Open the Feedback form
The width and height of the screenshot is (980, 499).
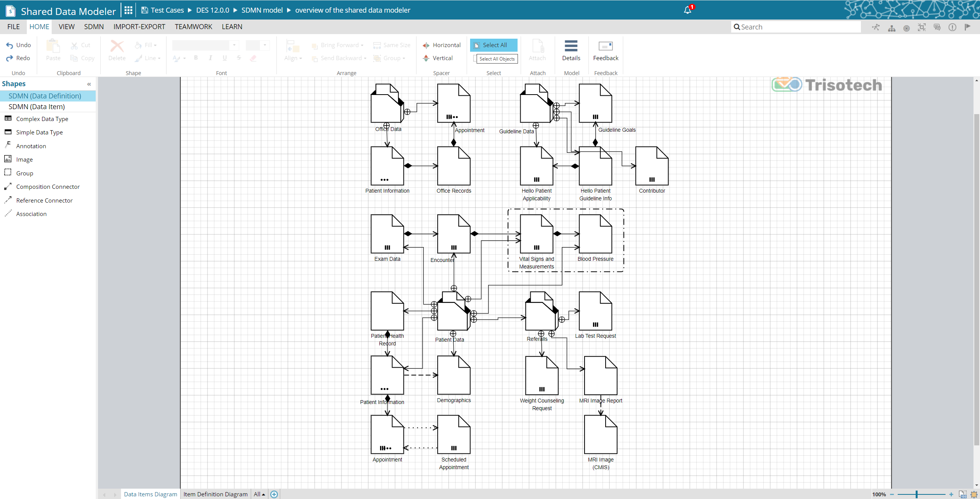coord(606,51)
